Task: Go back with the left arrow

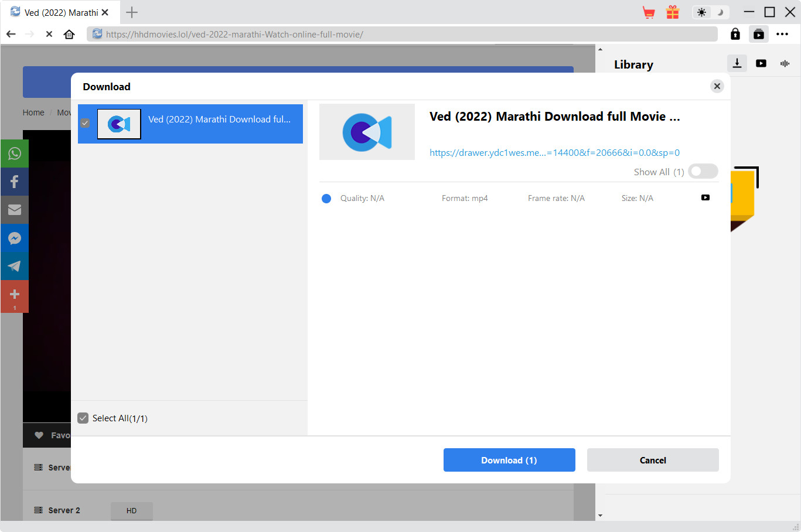Action: point(11,34)
